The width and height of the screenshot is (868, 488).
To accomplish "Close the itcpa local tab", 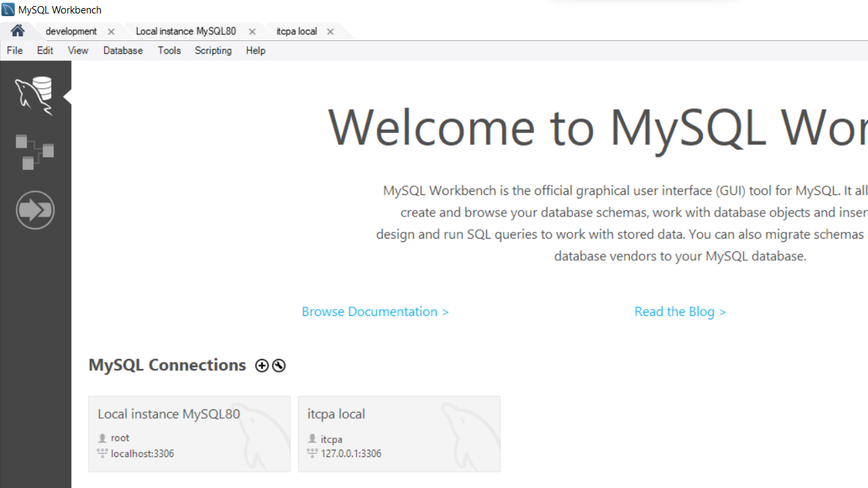I will click(331, 32).
